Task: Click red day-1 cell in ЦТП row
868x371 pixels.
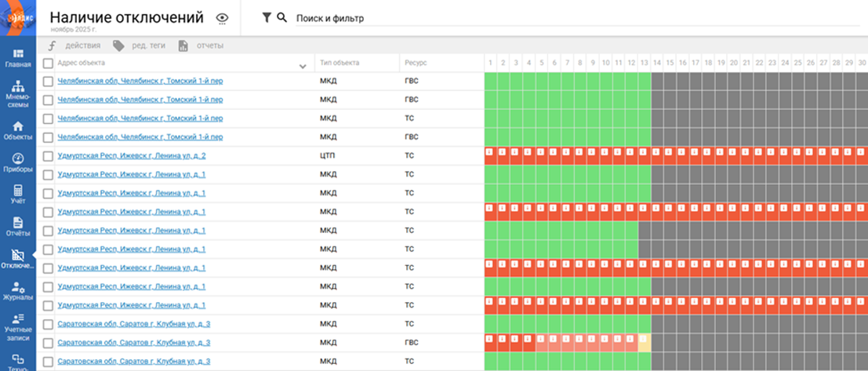Action: tap(488, 156)
